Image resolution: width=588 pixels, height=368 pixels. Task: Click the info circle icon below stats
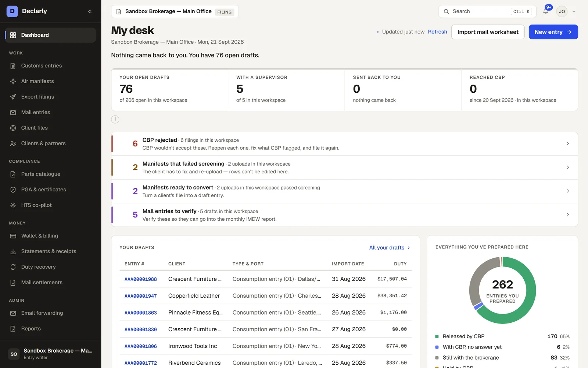pyautogui.click(x=115, y=119)
